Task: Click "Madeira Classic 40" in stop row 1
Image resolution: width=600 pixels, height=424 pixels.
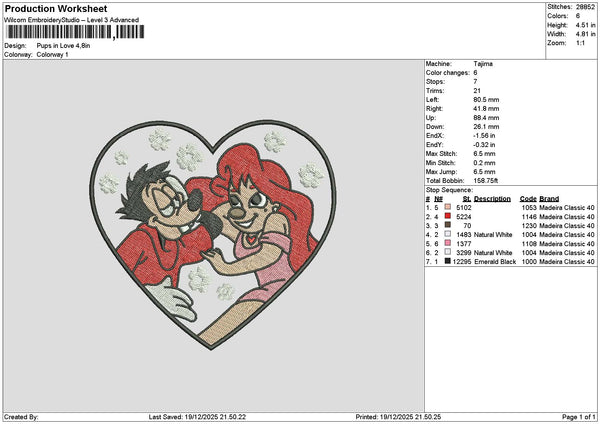Action: 567,208
